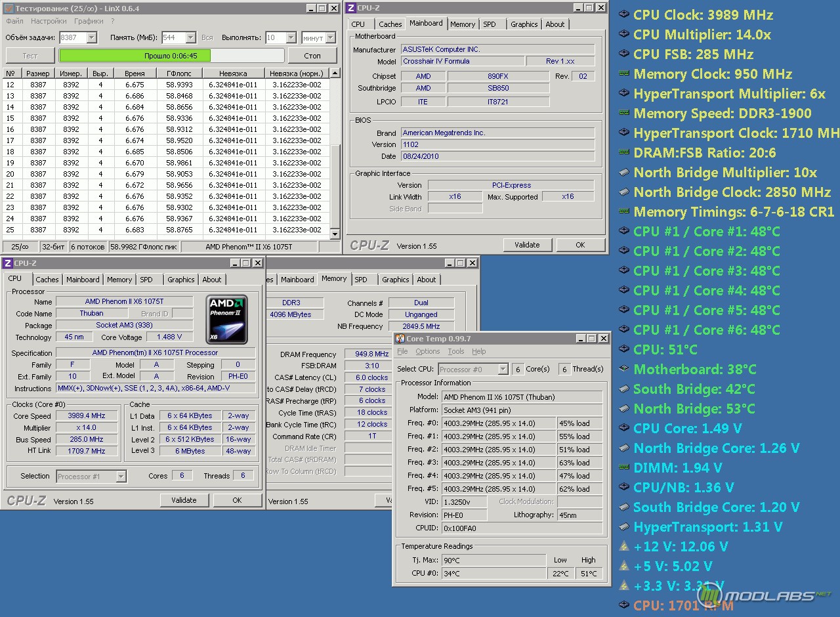
Task: Click the DIMM voltage RAM icon
Action: tap(625, 468)
